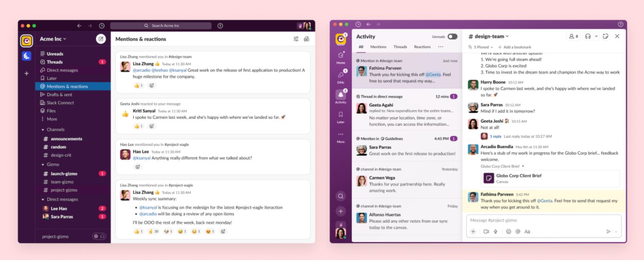
Task: Switch to the Mentions tab in Activity
Action: tap(378, 47)
